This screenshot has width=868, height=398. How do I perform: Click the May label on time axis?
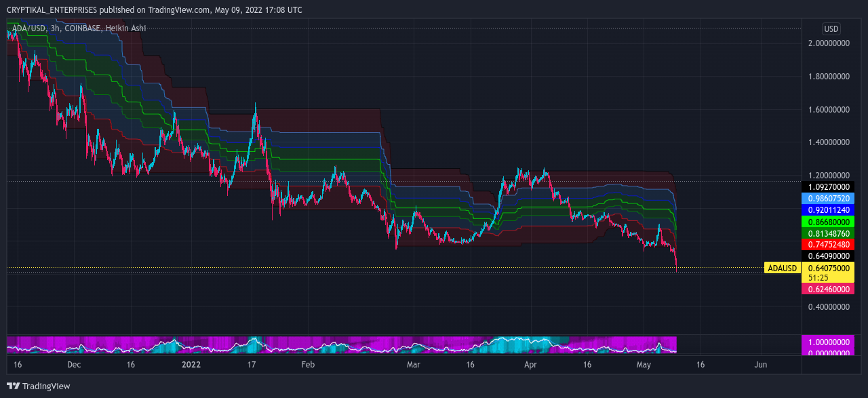(644, 365)
